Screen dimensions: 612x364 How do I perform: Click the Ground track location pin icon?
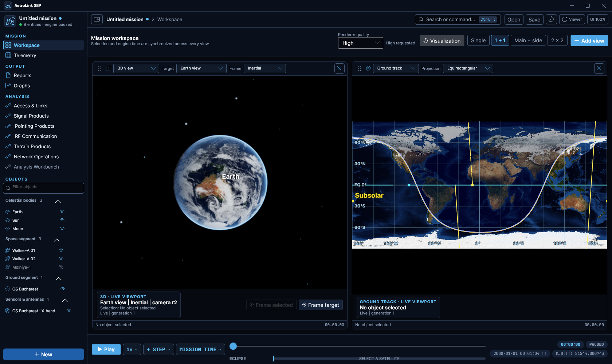pos(368,68)
